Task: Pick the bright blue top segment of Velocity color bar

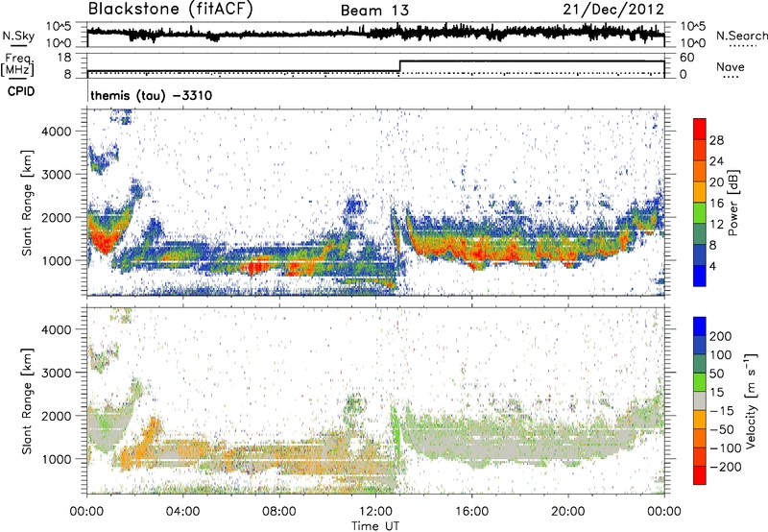Action: point(700,326)
